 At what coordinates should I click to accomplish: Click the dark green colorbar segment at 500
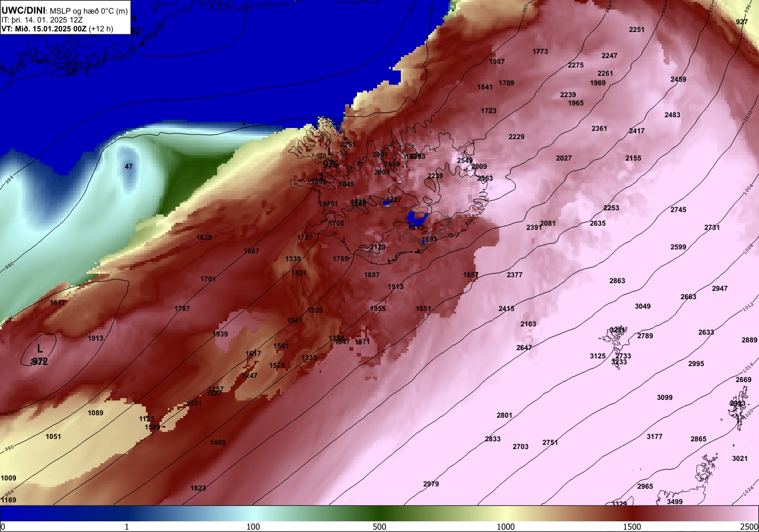[x=379, y=513]
